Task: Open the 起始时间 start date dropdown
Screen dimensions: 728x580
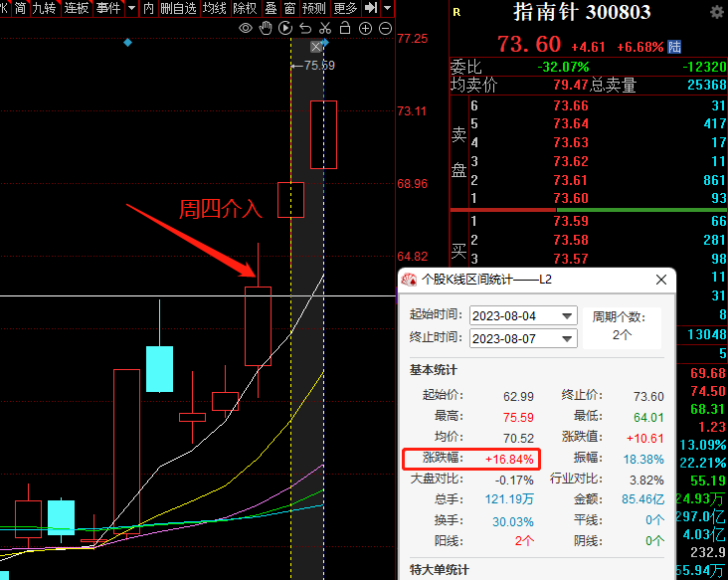Action: [x=567, y=316]
